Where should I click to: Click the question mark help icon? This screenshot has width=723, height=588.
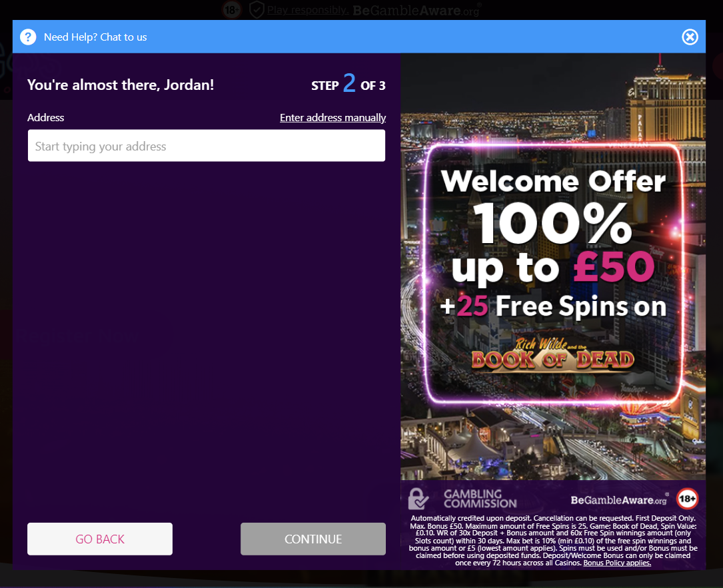pos(28,37)
